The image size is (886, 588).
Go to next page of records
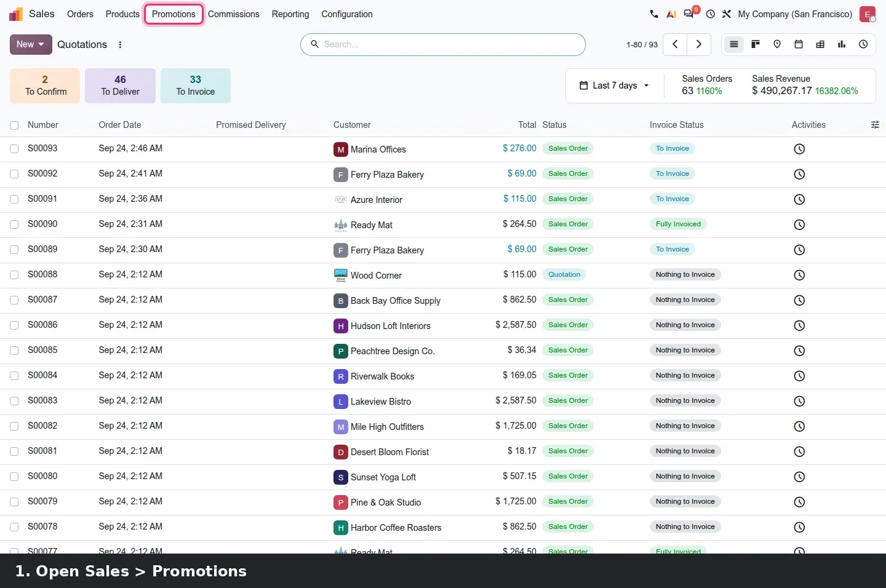[x=699, y=44]
